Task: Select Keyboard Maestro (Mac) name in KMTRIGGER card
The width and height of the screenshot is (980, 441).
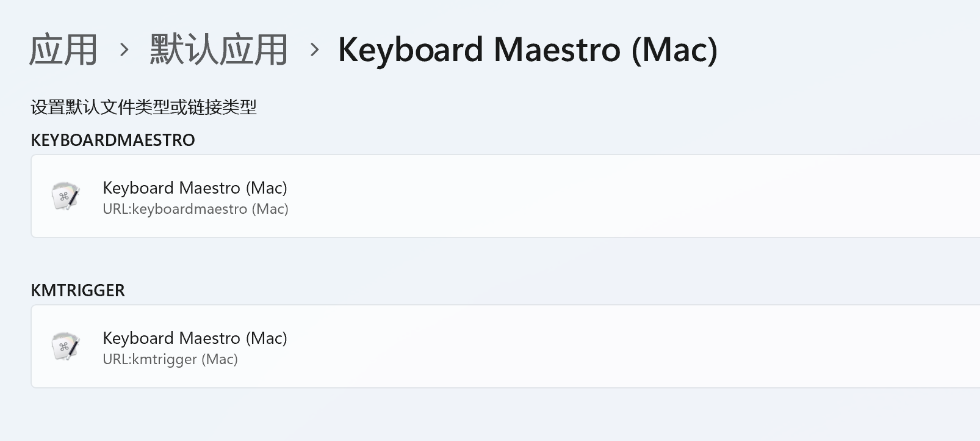Action: 195,338
